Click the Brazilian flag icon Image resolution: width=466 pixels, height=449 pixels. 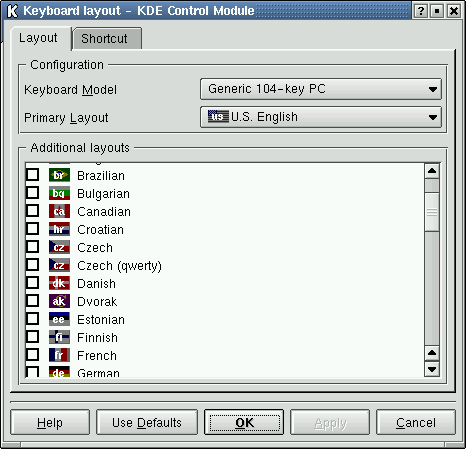[x=59, y=175]
